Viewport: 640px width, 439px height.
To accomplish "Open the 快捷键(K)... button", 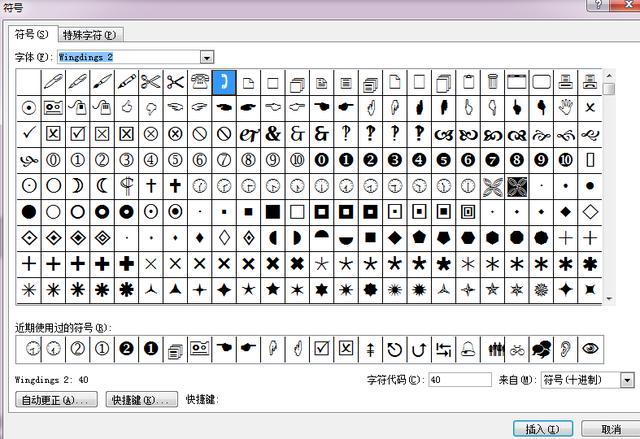I will 141,400.
